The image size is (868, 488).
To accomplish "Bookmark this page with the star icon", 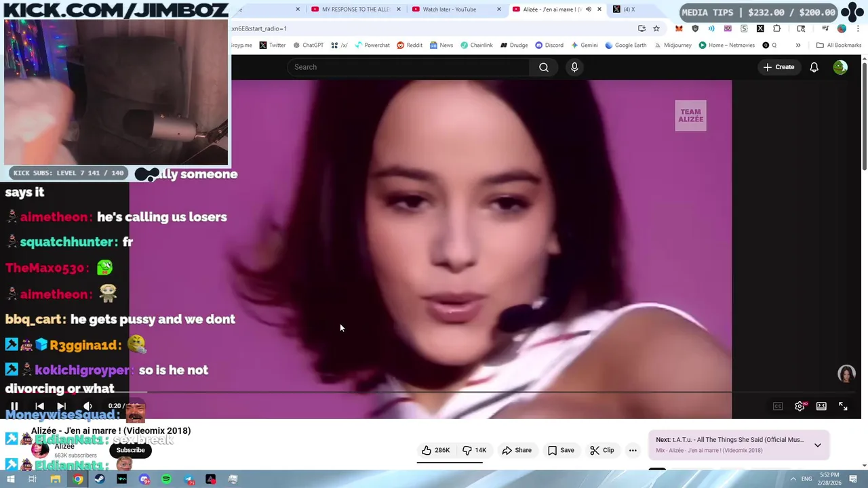I will (x=656, y=28).
